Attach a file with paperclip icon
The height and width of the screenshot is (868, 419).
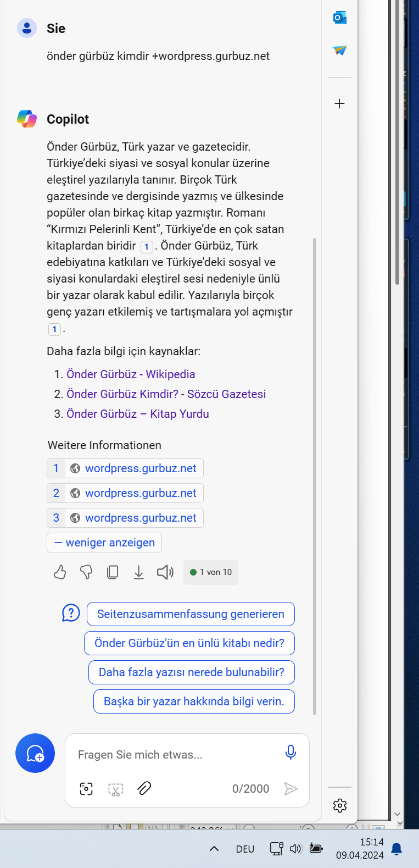(x=144, y=789)
